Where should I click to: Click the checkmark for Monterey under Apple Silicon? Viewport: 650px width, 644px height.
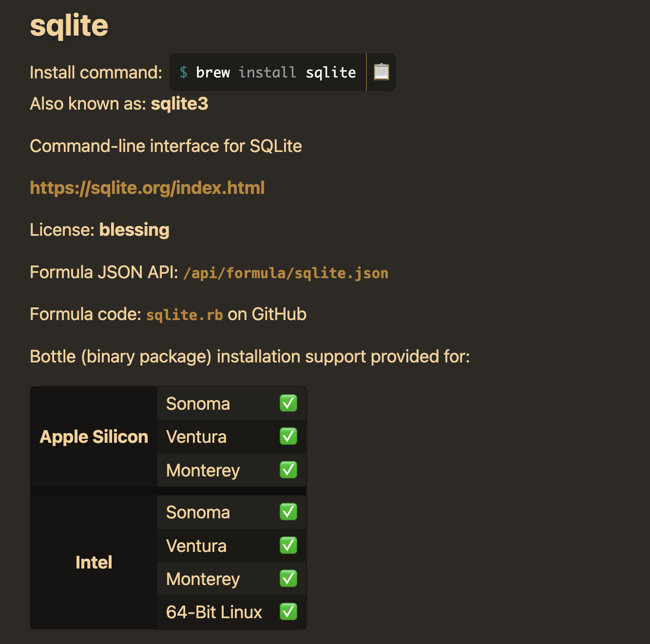[x=288, y=470]
